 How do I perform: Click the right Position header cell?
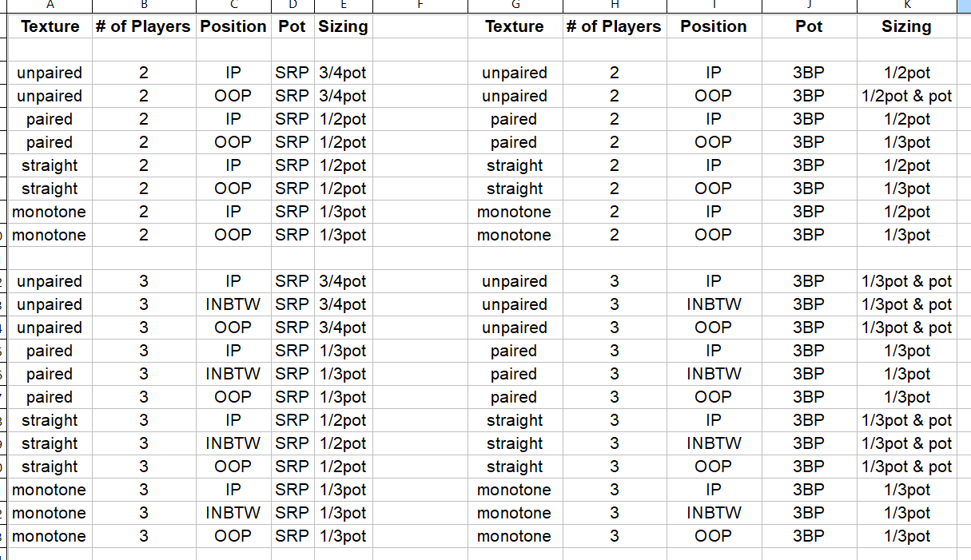click(x=714, y=26)
